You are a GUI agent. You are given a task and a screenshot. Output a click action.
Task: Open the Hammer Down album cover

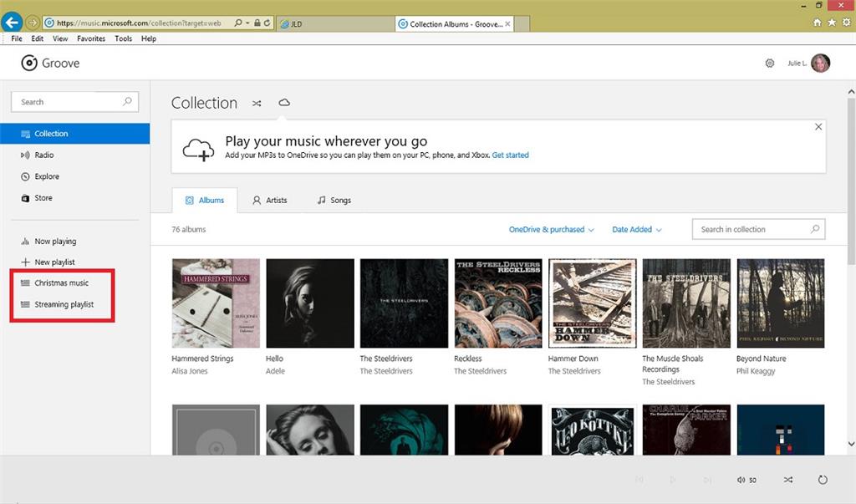coord(593,303)
